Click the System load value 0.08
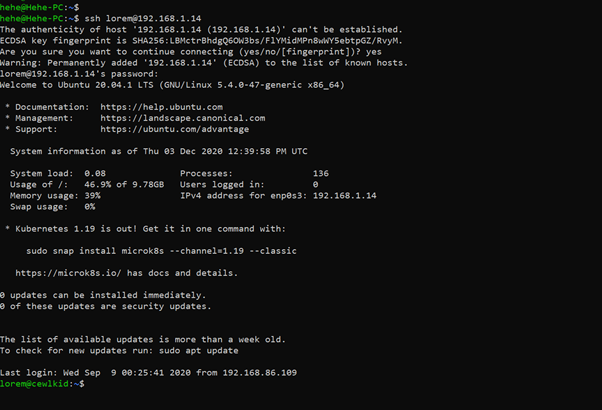The height and width of the screenshot is (410, 602). [95, 173]
